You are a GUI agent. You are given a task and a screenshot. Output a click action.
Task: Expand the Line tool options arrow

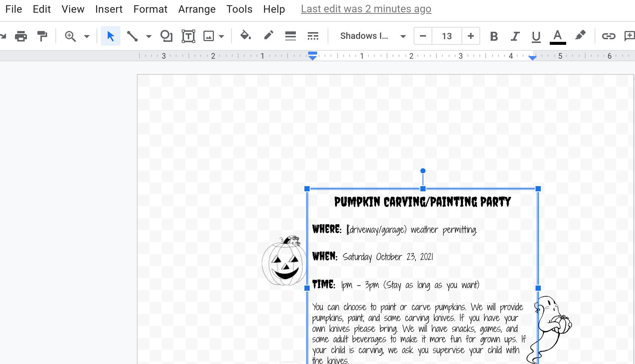pyautogui.click(x=148, y=36)
